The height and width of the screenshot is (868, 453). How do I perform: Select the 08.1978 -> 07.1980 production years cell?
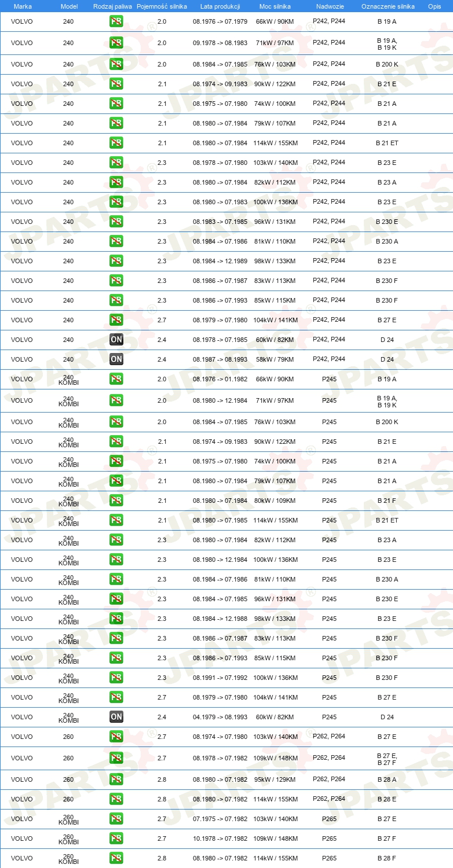click(220, 163)
